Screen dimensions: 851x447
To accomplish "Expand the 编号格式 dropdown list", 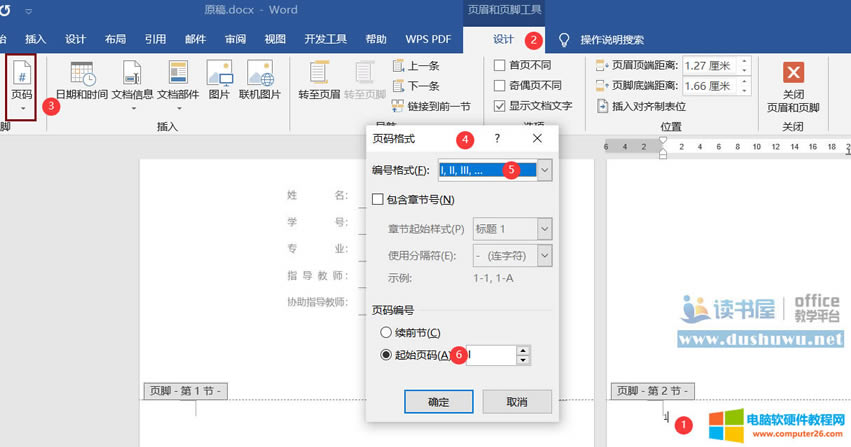I will coord(544,170).
